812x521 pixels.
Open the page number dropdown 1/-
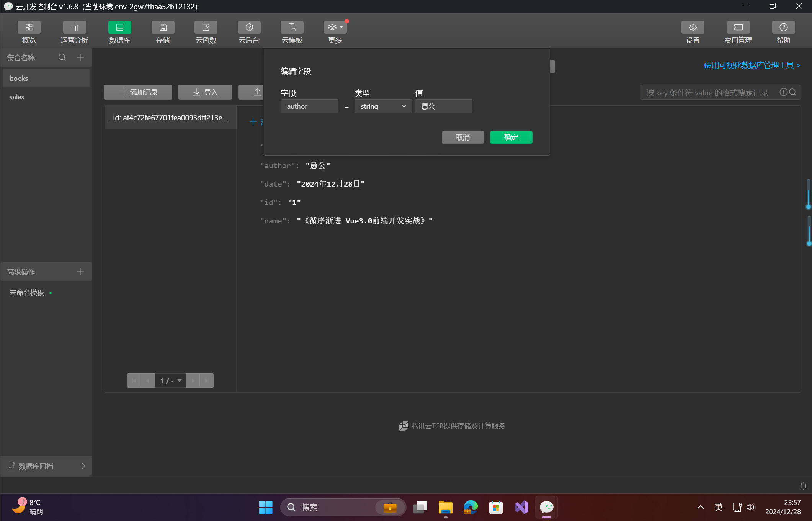(x=170, y=380)
